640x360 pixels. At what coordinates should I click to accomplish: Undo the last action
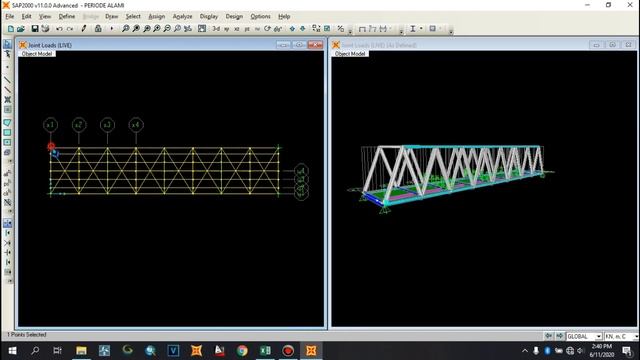coord(59,29)
